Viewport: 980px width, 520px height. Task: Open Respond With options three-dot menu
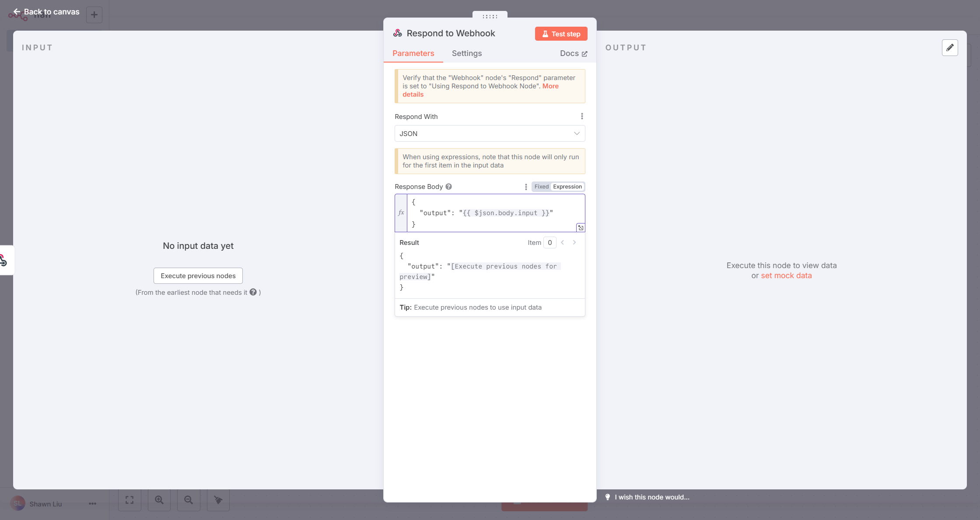click(582, 116)
